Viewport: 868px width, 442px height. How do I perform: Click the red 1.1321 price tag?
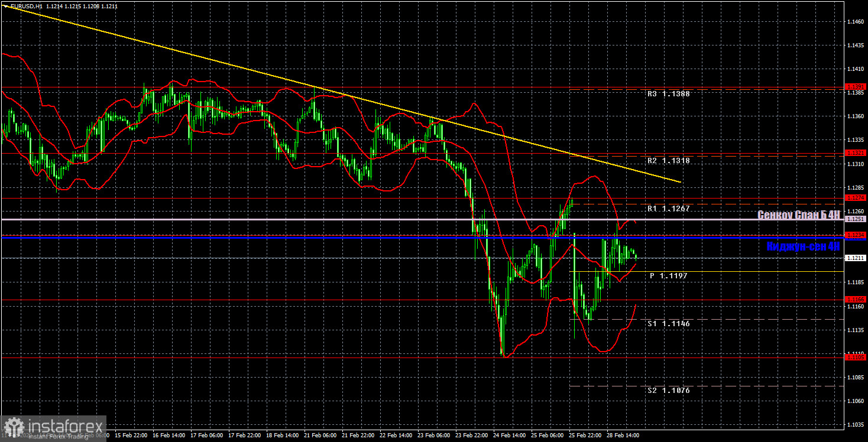856,152
